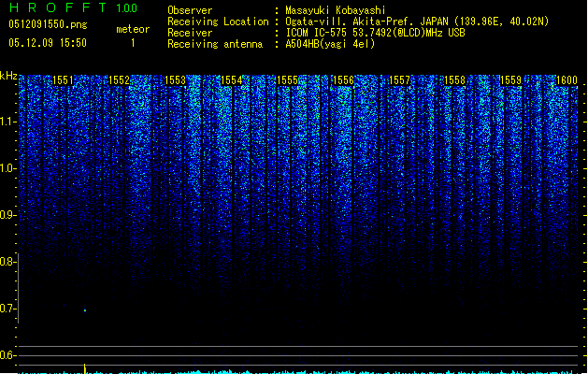Click the 1600 time marker
588x374 pixels.
(x=567, y=80)
